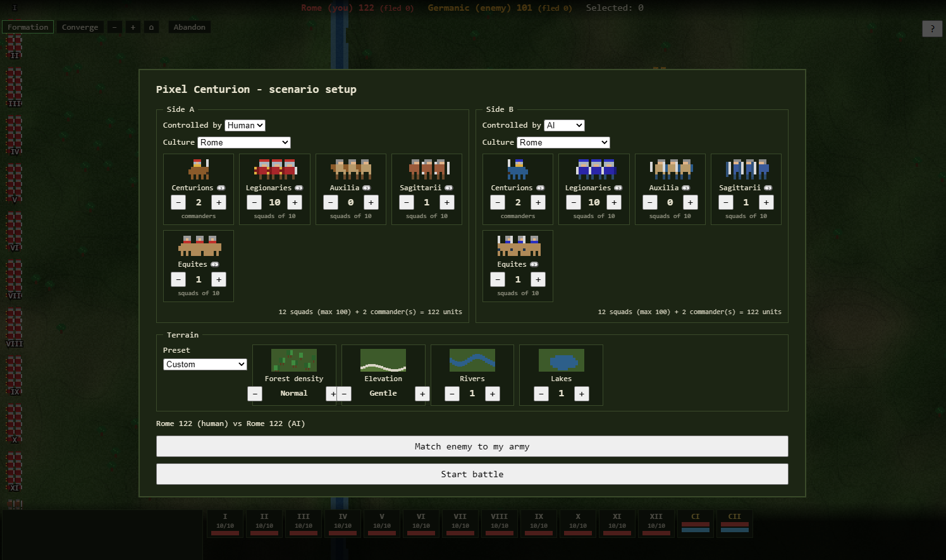Click the Converge button
Image resolution: width=946 pixels, height=560 pixels.
point(80,27)
